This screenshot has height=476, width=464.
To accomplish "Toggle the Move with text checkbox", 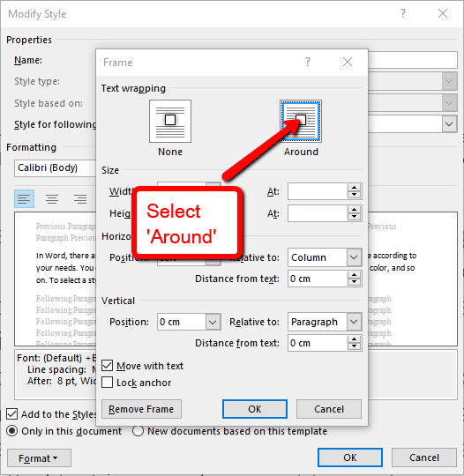I will (x=107, y=366).
